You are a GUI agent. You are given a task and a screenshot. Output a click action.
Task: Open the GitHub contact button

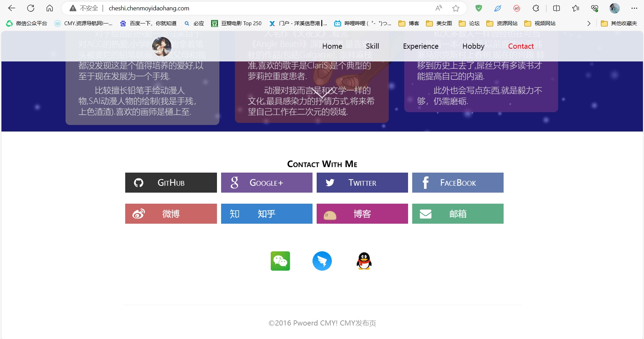pos(171,183)
